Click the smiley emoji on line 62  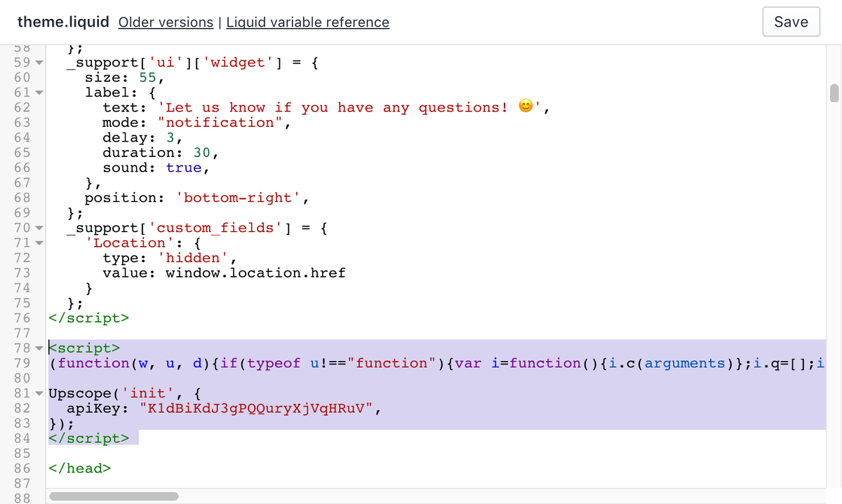point(525,107)
